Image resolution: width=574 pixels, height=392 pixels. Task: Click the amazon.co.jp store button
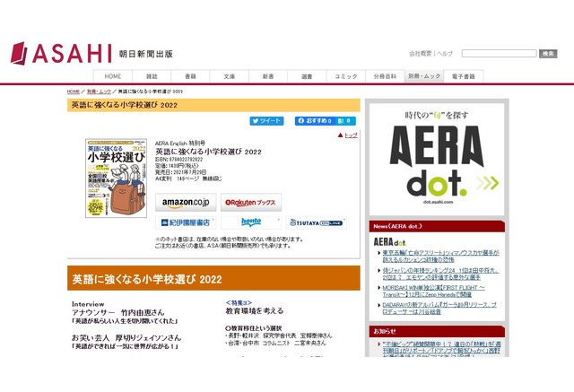pyautogui.click(x=186, y=203)
